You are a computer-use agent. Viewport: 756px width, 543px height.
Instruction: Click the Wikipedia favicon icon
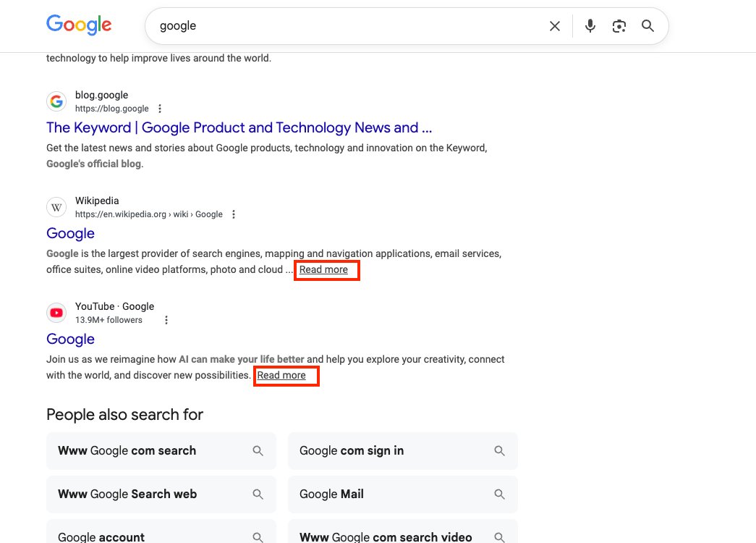(x=56, y=207)
